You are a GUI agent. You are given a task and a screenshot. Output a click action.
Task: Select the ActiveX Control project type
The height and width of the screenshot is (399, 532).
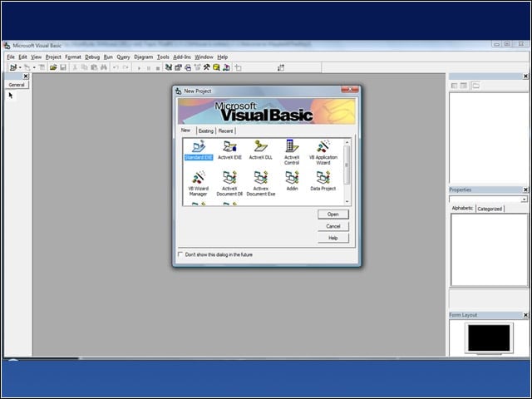(x=292, y=152)
